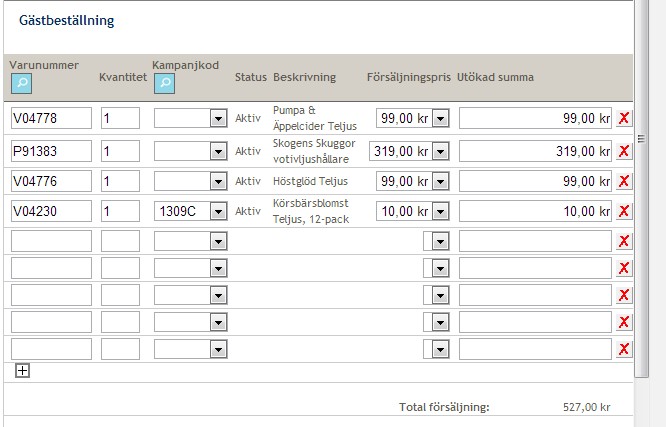
Task: Open price dropdown on last empty row
Action: click(440, 349)
